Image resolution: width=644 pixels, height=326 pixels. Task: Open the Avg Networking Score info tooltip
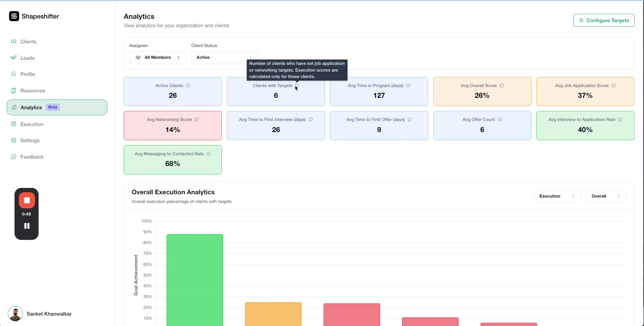tap(196, 120)
